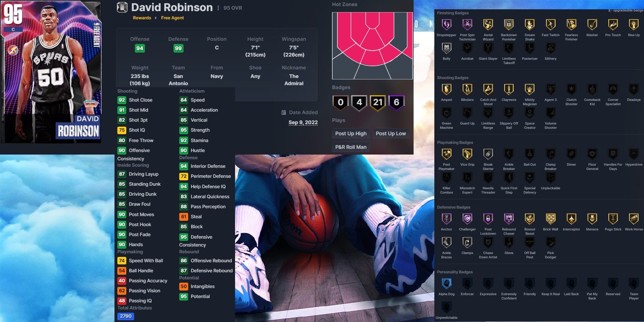
Task: Click the Blinders shooting badge icon
Action: click(467, 89)
